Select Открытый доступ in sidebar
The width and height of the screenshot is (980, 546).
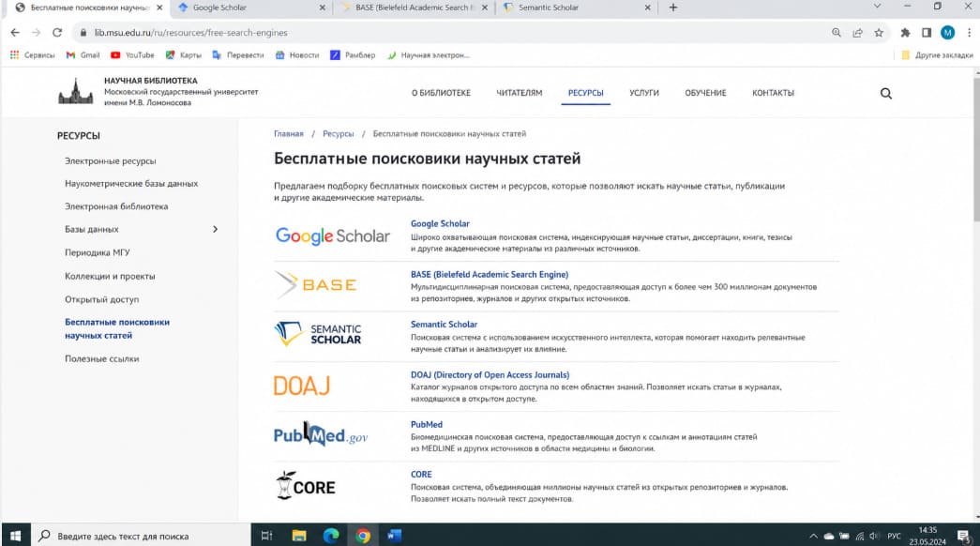click(x=102, y=299)
